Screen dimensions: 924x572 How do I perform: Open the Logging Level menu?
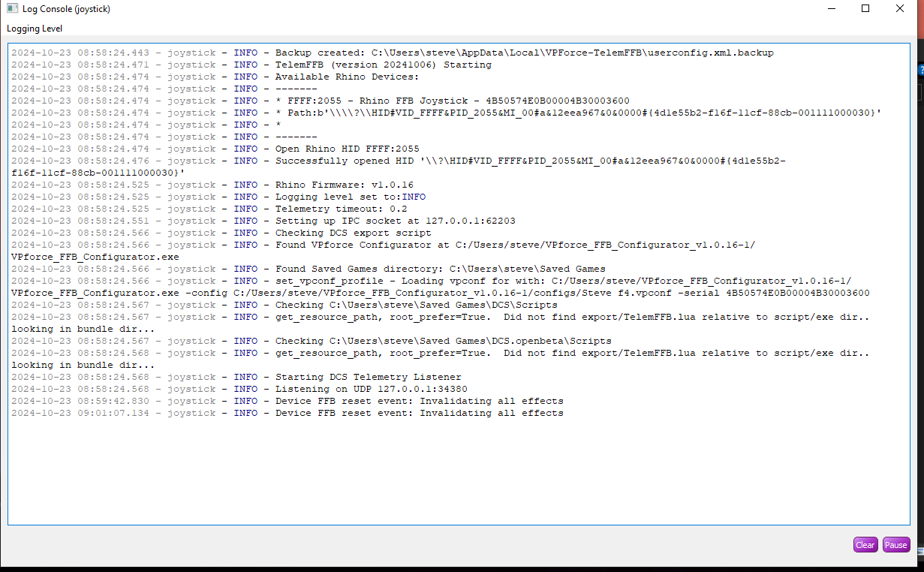[34, 28]
